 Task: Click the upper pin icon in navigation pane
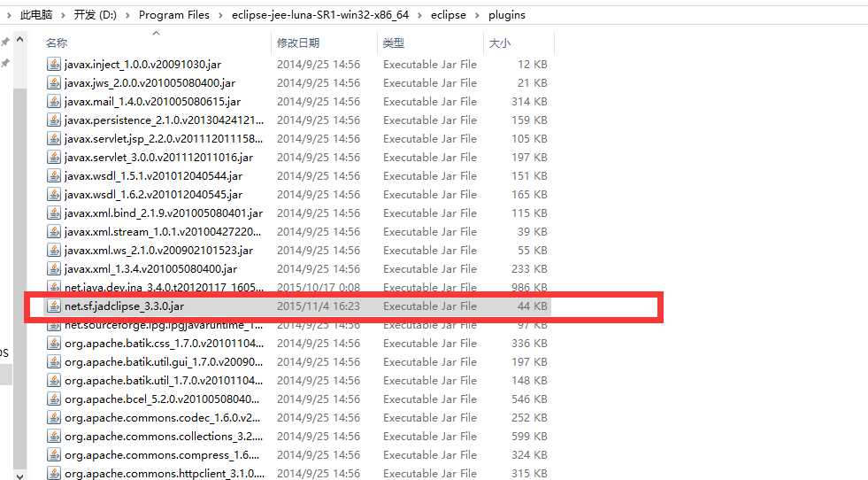point(5,43)
